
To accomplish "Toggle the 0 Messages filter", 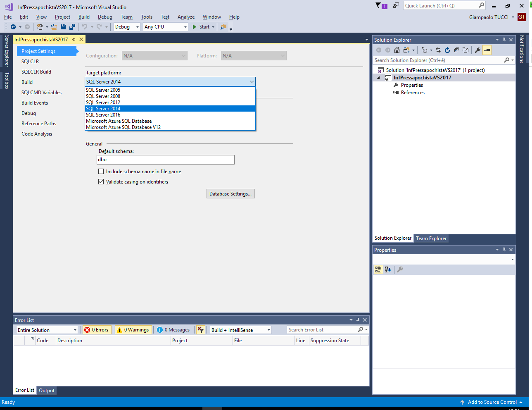I will coord(173,330).
